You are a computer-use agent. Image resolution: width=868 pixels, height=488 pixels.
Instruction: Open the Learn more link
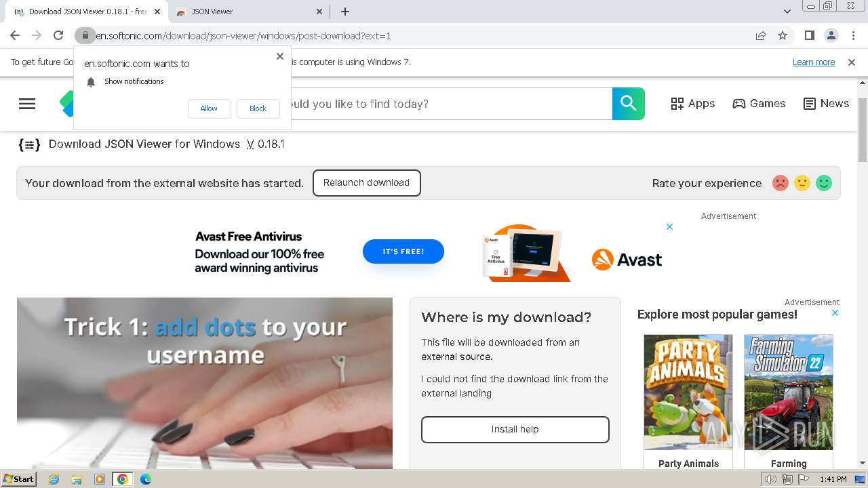tap(814, 62)
